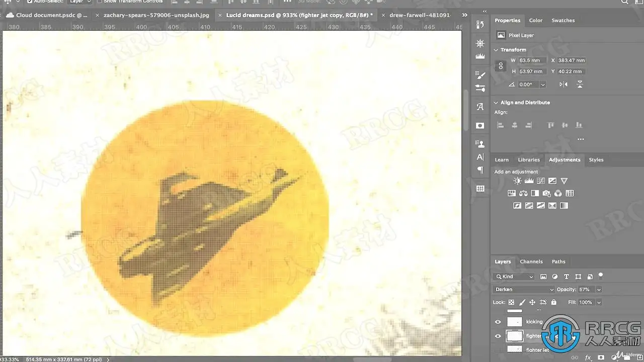This screenshot has height=362, width=644.
Task: Hide the fighter jet copy layer
Action: [x=498, y=336]
